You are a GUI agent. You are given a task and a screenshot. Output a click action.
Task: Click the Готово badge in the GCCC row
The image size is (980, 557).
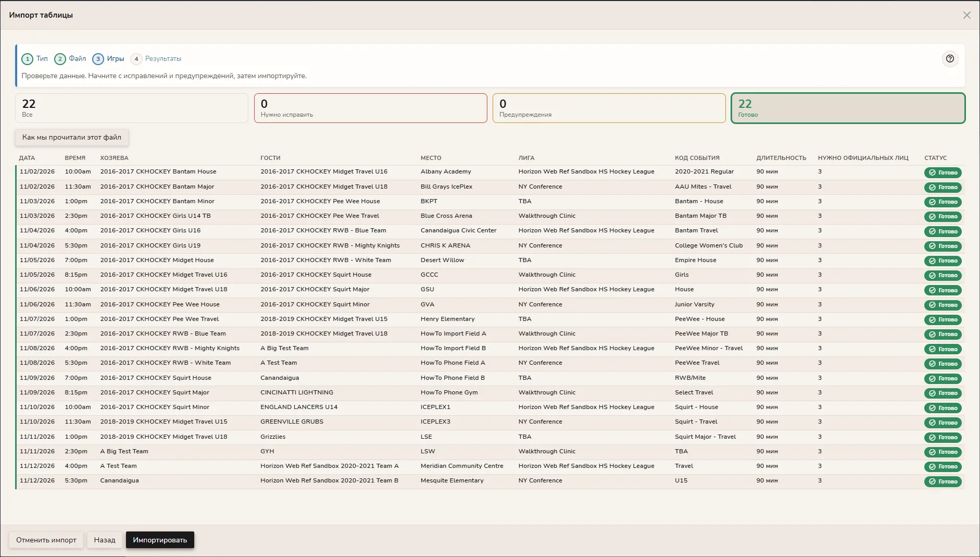tap(943, 275)
